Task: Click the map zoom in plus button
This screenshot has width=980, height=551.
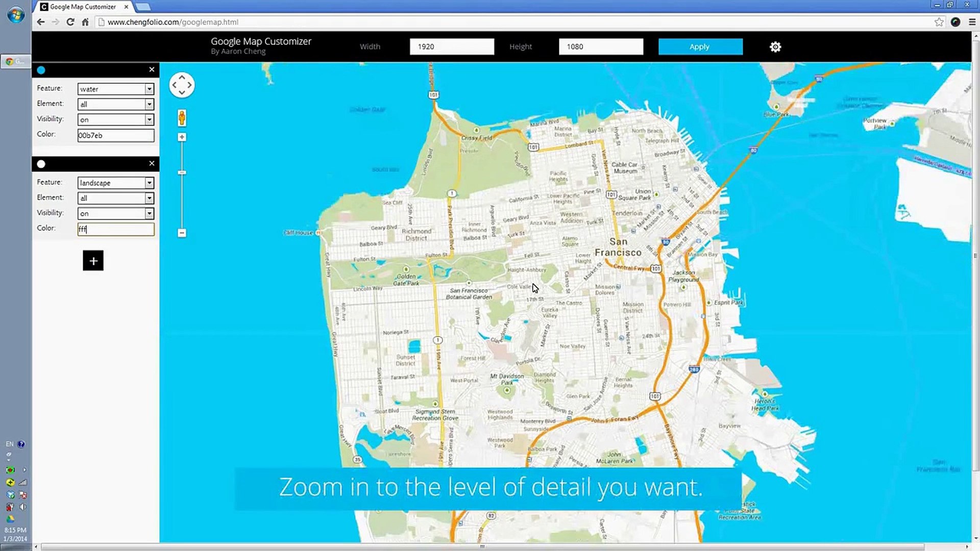Action: tap(182, 137)
